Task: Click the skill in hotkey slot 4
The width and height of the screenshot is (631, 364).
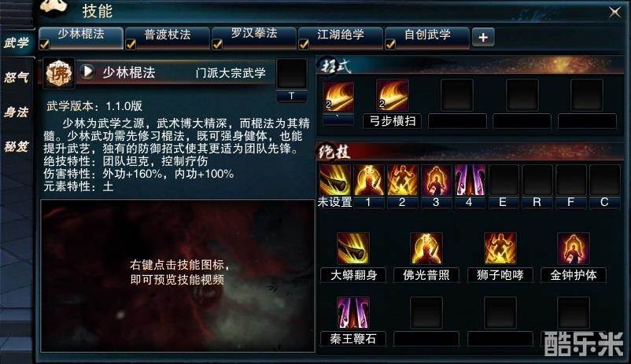Action: [x=469, y=180]
